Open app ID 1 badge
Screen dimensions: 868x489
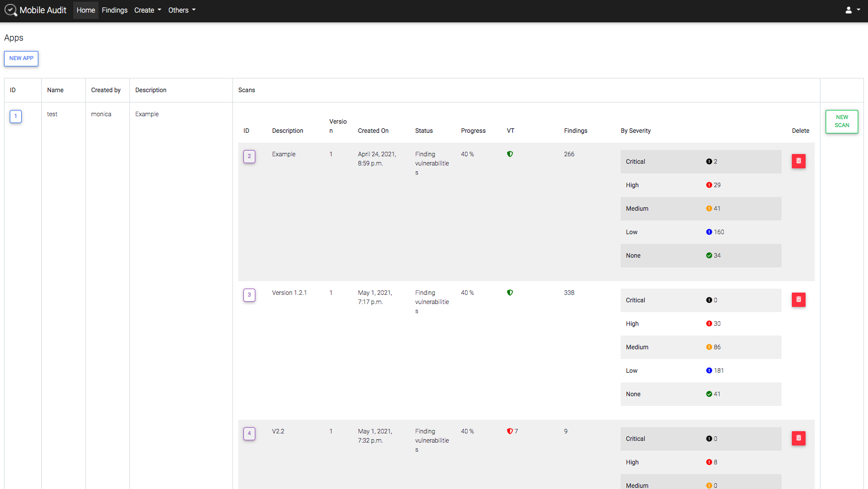(x=15, y=116)
